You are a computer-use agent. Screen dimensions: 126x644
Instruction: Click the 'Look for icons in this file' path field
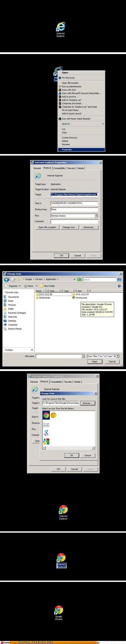click(60, 403)
